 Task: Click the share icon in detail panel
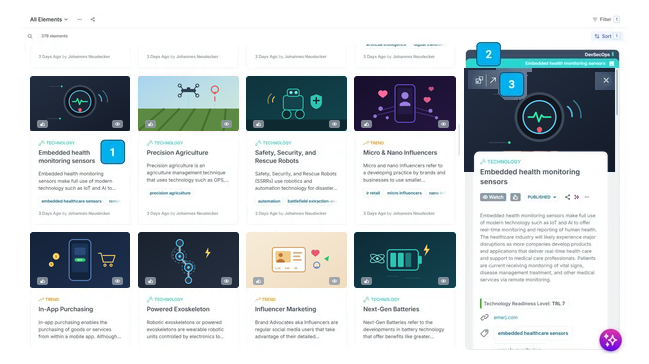point(567,197)
